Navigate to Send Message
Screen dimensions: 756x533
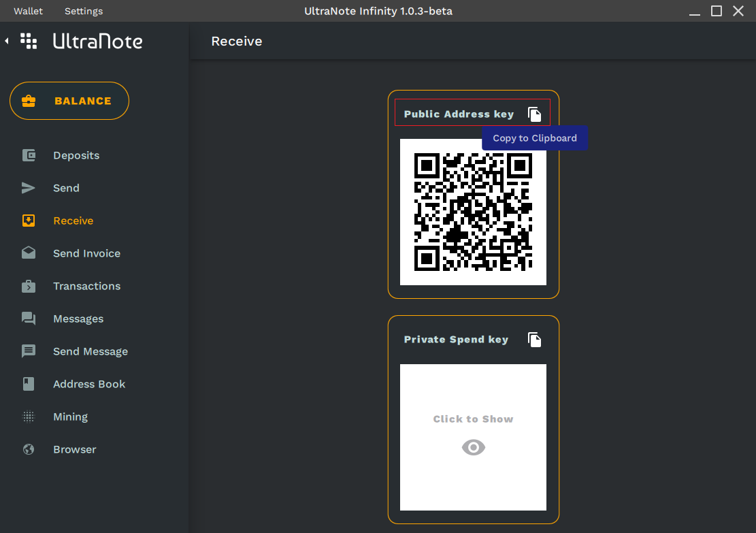[90, 352]
